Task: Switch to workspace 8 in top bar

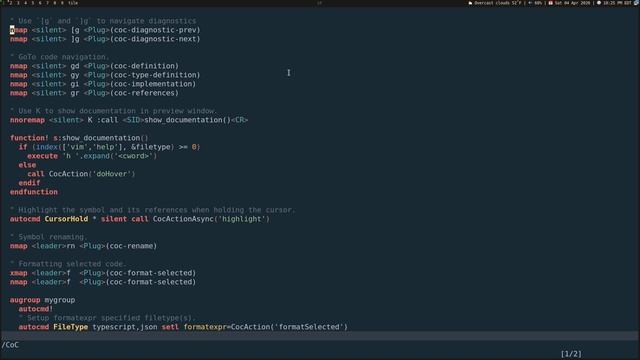Action: point(55,3)
